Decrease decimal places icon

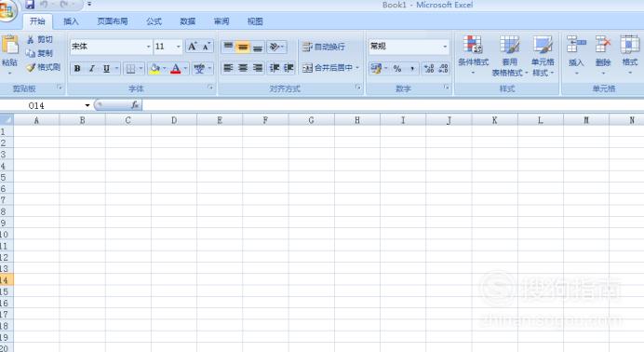coord(443,68)
